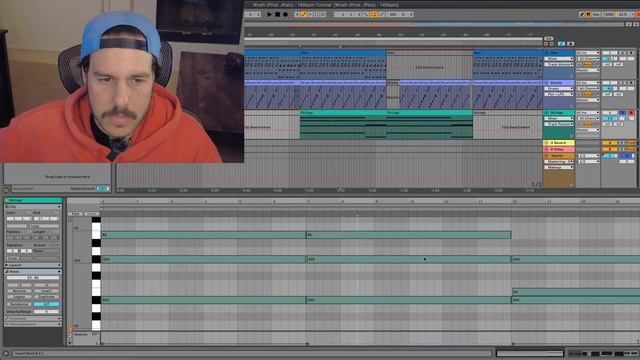640x360 pixels.
Task: Stop playback with the Stop button
Action: click(277, 14)
